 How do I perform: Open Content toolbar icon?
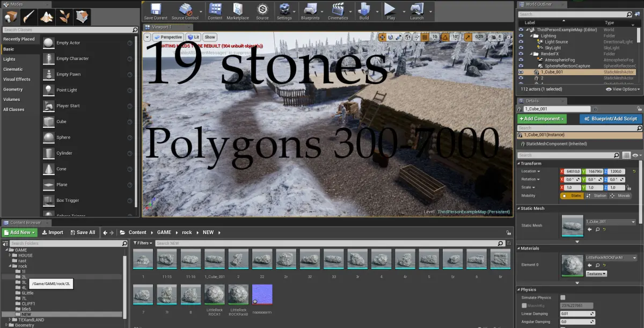click(215, 11)
